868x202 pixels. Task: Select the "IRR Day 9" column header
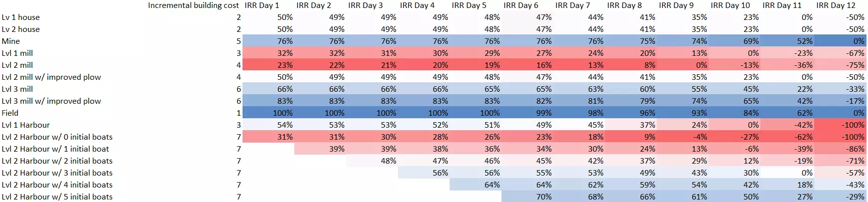676,5
